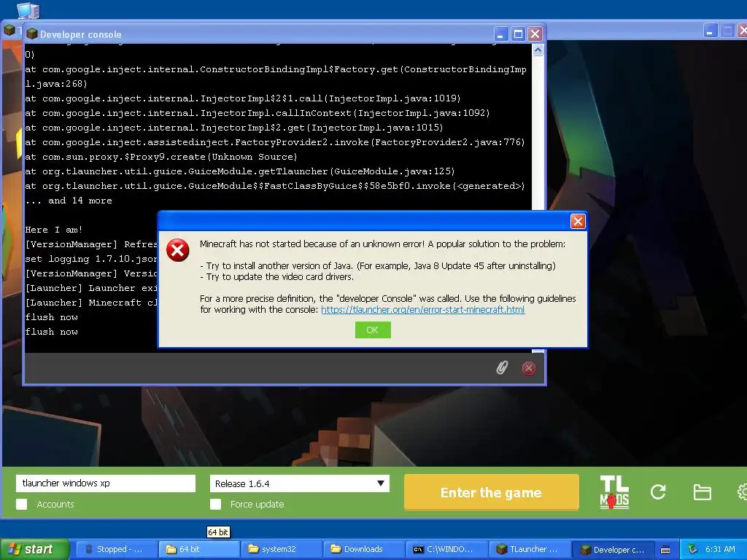Image resolution: width=747 pixels, height=560 pixels.
Task: Click console line containing Proxy9.create(Unknown Source)
Action: pyautogui.click(x=161, y=157)
